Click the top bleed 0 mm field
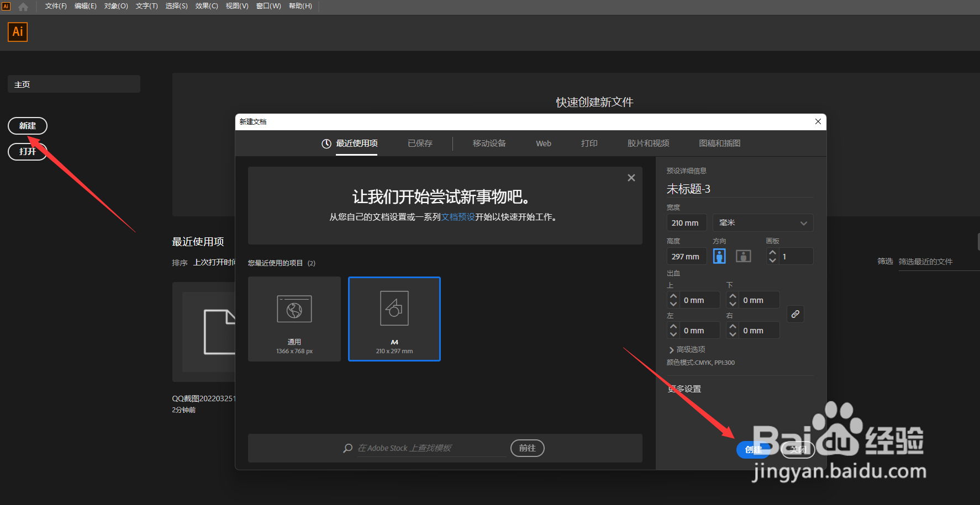The image size is (980, 505). pos(699,300)
